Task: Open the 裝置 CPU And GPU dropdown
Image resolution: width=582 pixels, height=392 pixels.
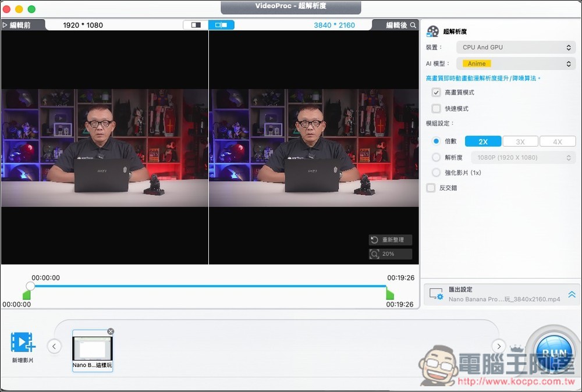Action: click(516, 47)
